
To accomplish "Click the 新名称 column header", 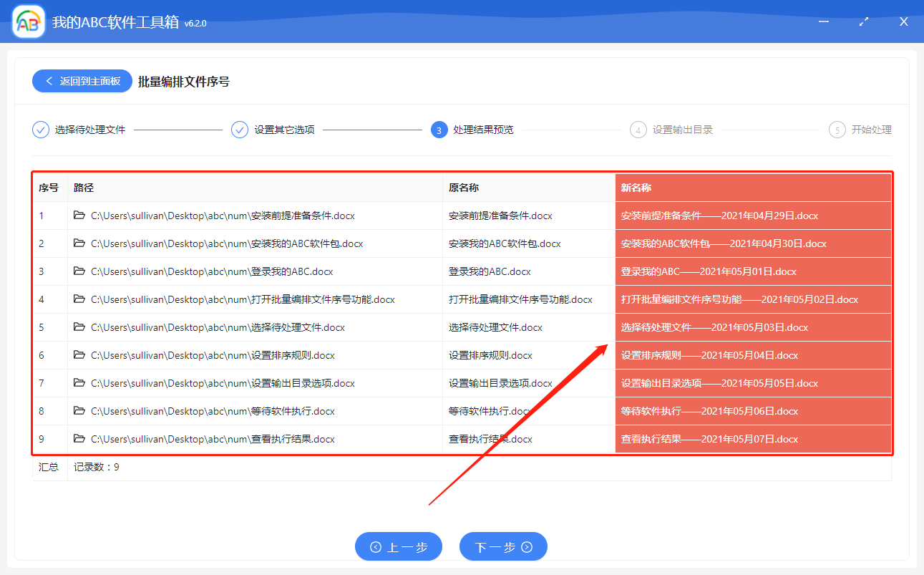I will pyautogui.click(x=636, y=188).
